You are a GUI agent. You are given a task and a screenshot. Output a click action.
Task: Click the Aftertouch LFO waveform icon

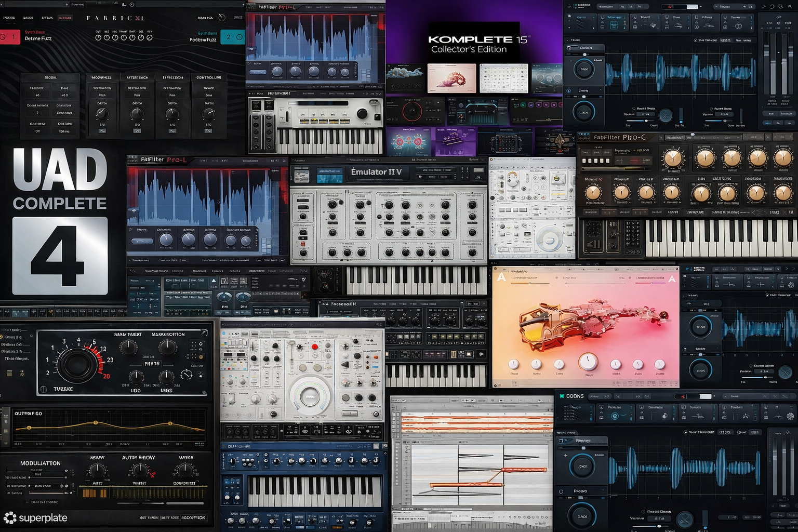137,131
